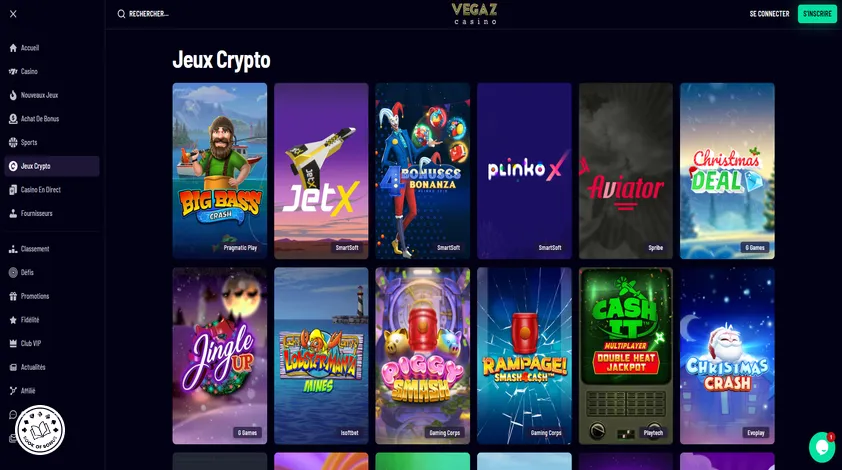This screenshot has width=842, height=470.
Task: Open the Aviator game thumbnail
Action: 626,171
